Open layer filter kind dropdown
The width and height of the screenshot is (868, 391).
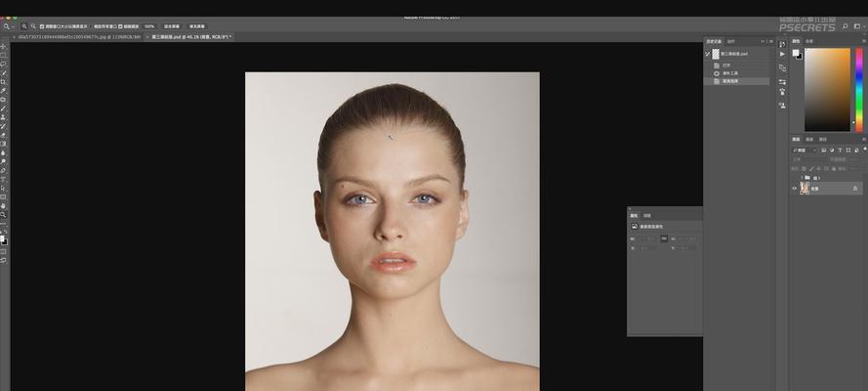[x=805, y=151]
